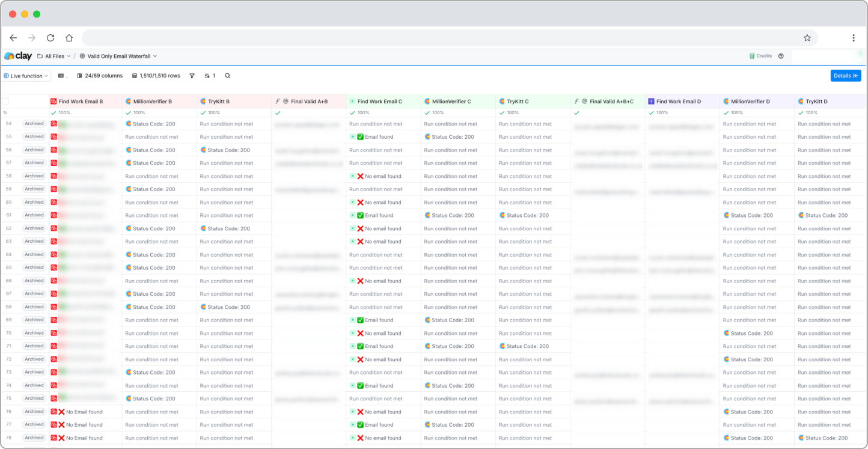This screenshot has width=868, height=449.
Task: Open the sort control showing 1
Action: 210,76
